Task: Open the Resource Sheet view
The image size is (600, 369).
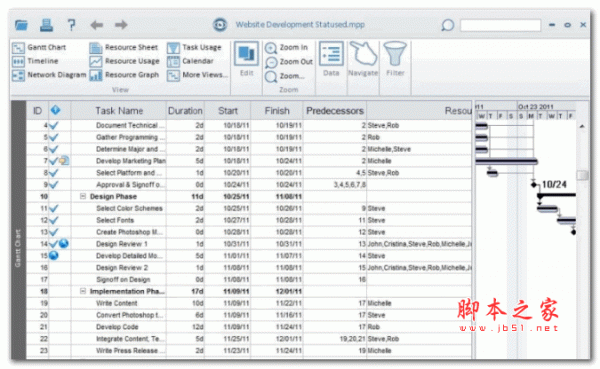Action: 124,47
